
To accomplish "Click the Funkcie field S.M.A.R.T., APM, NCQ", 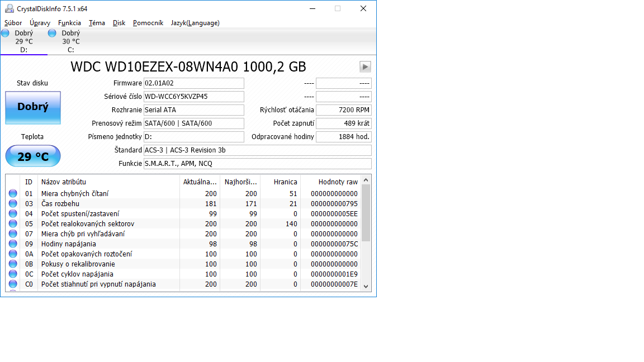I will 258,163.
